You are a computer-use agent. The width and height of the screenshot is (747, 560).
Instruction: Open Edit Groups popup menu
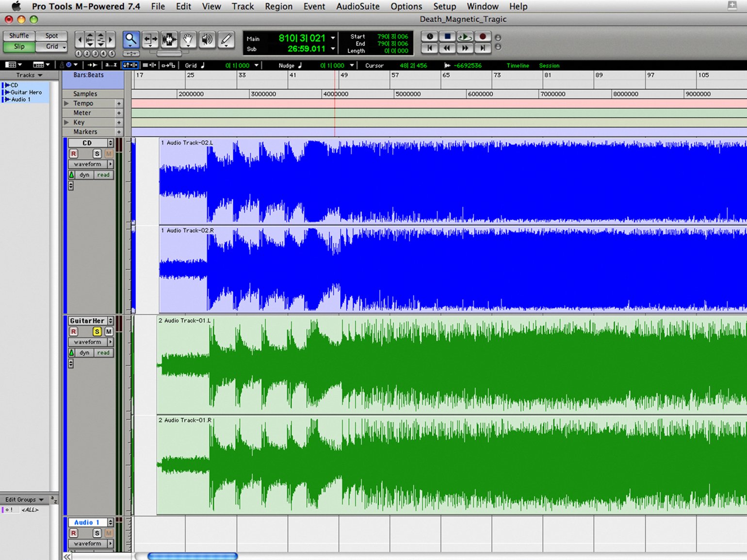click(24, 499)
